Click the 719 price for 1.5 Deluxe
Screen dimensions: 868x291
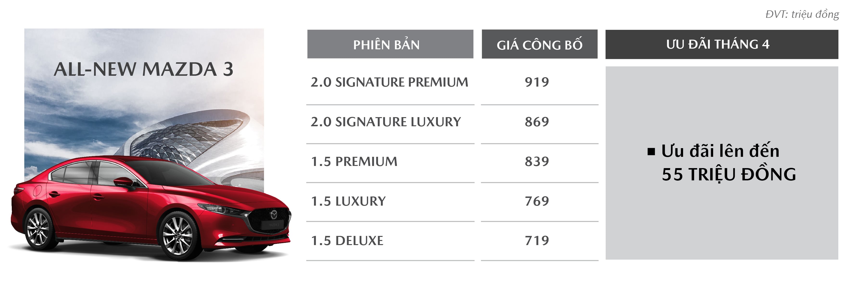point(537,241)
